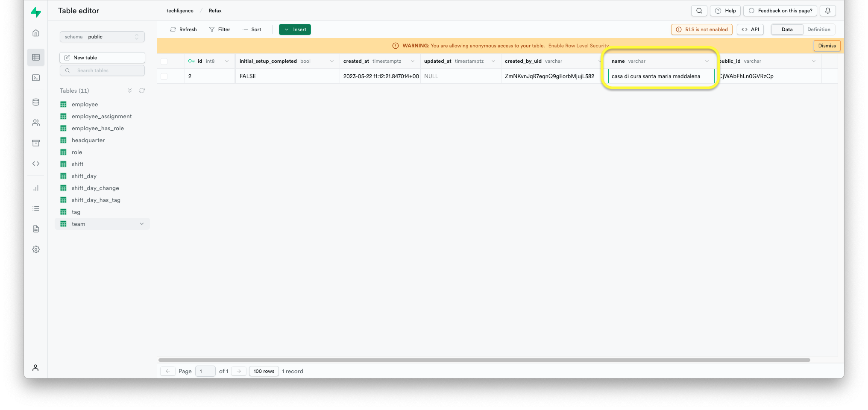Click the Supabase logo
Screen dimensions: 868x410
pyautogui.click(x=37, y=12)
